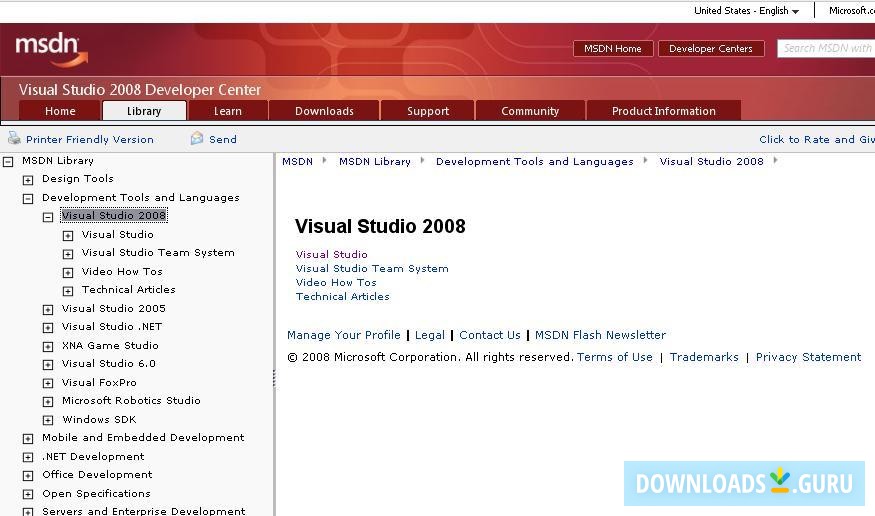This screenshot has height=516, width=875.
Task: Expand the Microsoft Robotics Studio node
Action: (48, 402)
